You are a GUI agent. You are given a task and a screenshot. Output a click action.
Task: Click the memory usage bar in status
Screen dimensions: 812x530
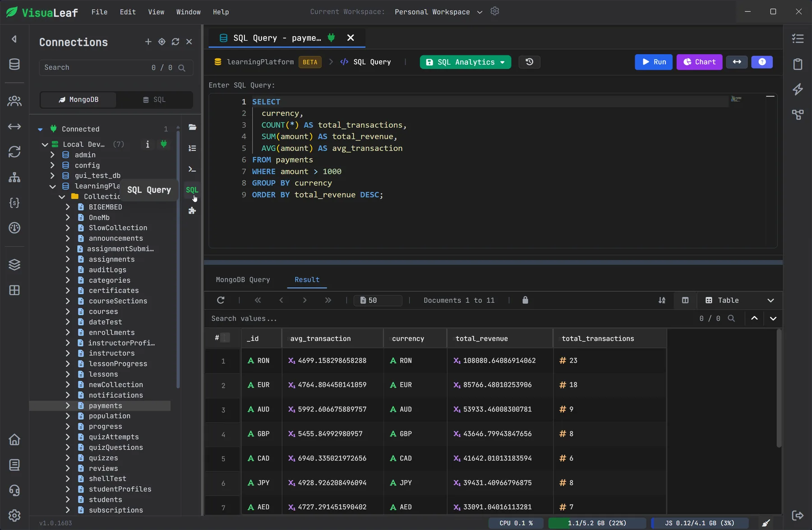click(597, 523)
